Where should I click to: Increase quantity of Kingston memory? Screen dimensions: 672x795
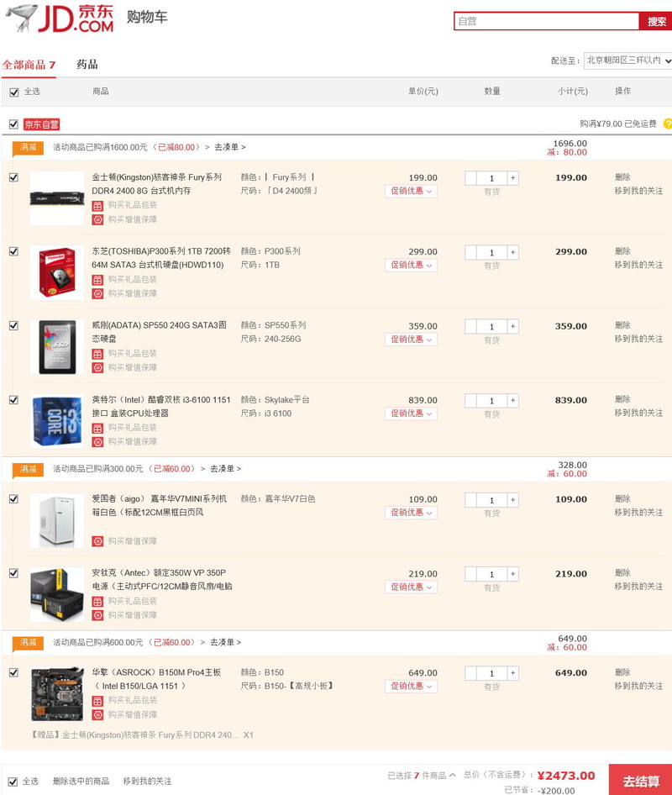tap(513, 178)
